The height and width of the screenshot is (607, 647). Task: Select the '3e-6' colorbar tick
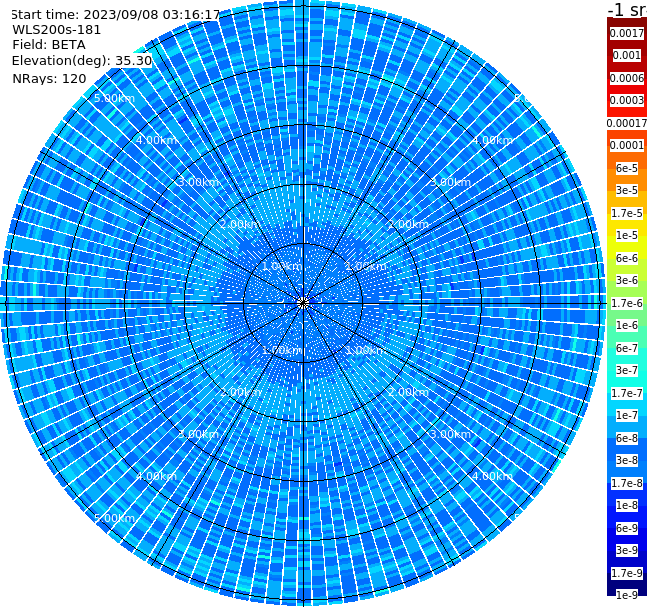627,280
